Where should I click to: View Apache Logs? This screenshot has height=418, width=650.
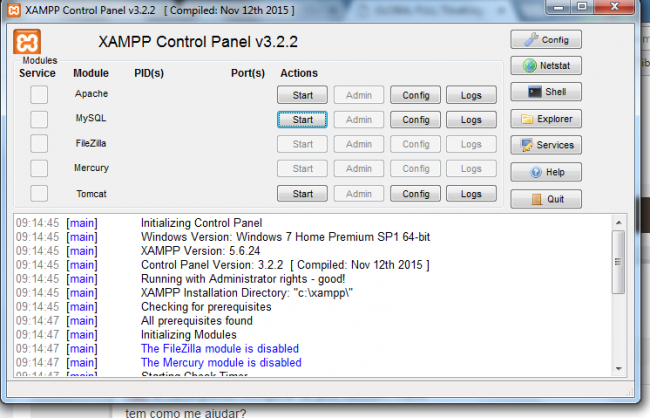pyautogui.click(x=471, y=95)
